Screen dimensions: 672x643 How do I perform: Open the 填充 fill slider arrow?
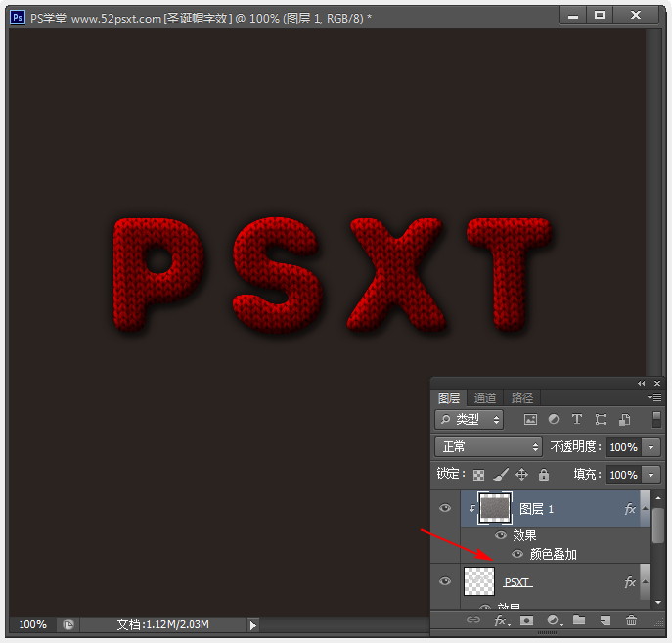pos(651,475)
